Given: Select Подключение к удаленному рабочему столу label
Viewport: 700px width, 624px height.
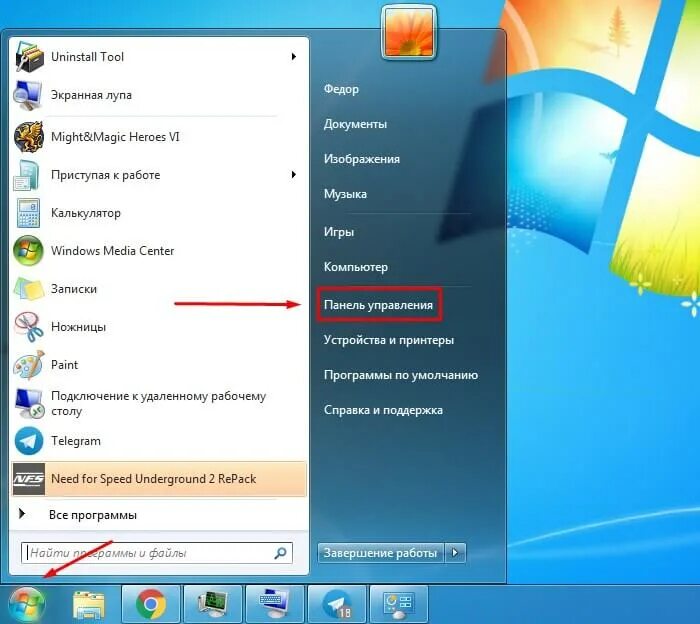Looking at the screenshot, I should (x=158, y=403).
